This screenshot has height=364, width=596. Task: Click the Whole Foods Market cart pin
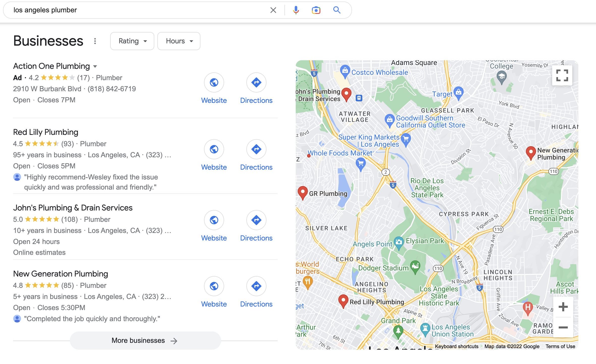(361, 164)
